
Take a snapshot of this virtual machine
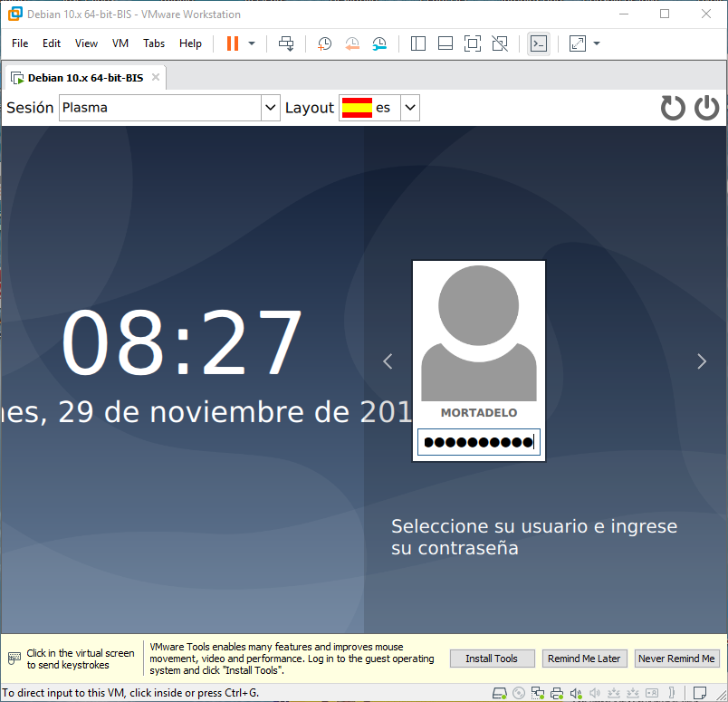[324, 43]
